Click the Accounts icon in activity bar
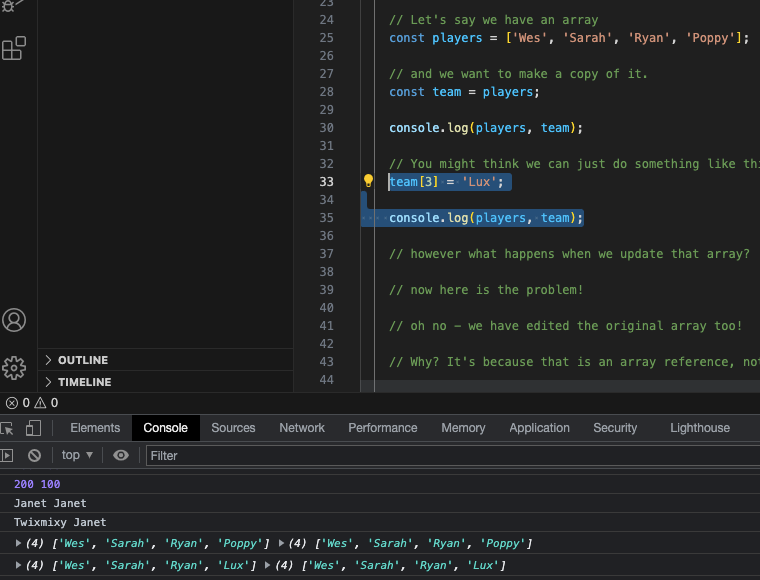This screenshot has height=580, width=760. click(14, 320)
